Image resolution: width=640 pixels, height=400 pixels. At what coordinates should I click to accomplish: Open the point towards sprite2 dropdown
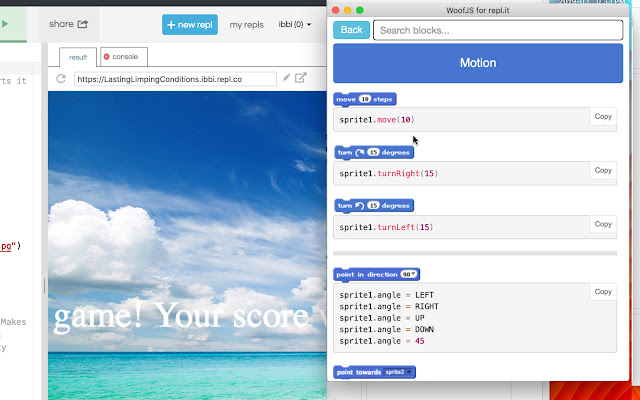pos(398,372)
